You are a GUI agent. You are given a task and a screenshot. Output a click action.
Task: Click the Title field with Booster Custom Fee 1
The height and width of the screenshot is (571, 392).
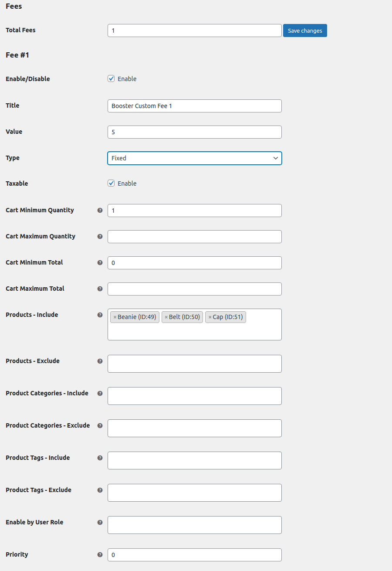point(195,106)
